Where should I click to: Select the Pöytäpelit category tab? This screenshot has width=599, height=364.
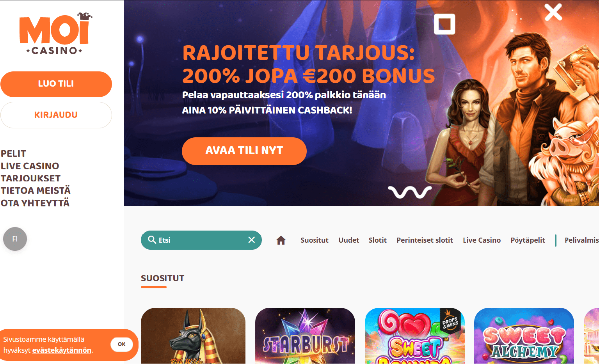click(528, 240)
